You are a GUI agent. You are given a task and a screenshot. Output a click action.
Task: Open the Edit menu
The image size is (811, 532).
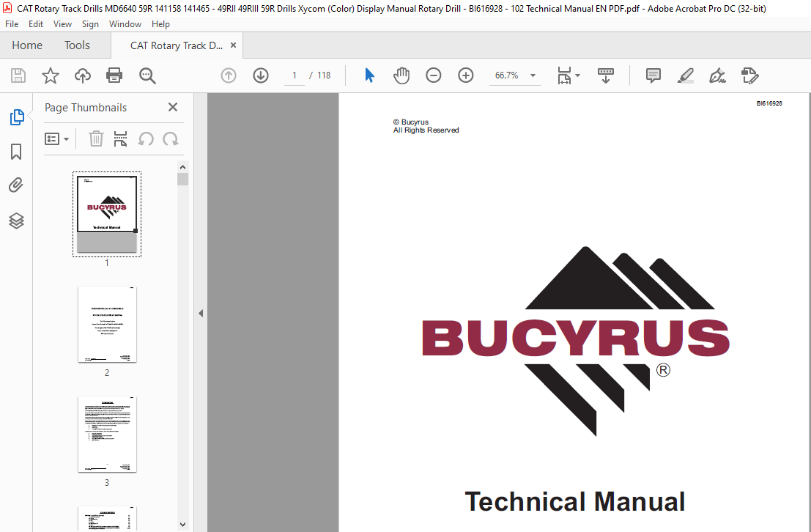click(36, 23)
